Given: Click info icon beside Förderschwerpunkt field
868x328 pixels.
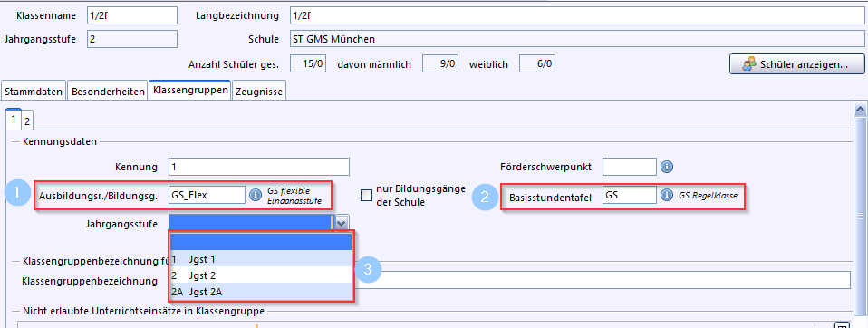Looking at the screenshot, I should (x=667, y=167).
